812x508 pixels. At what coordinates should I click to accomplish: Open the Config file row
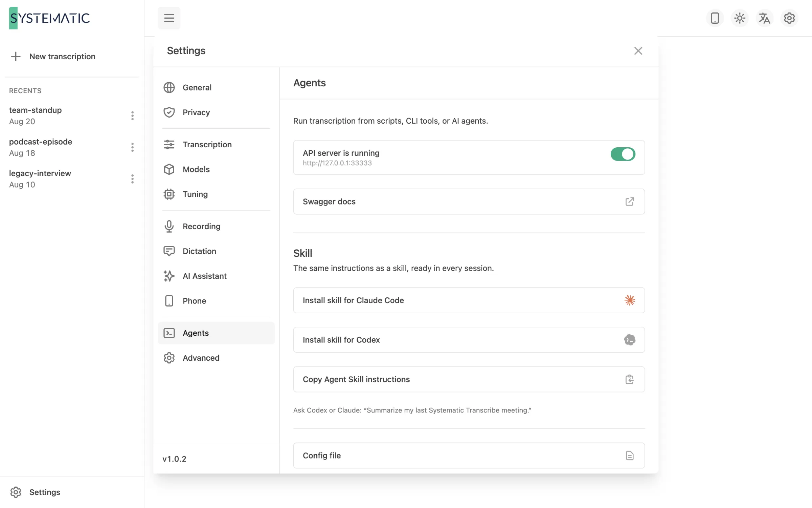coord(469,456)
